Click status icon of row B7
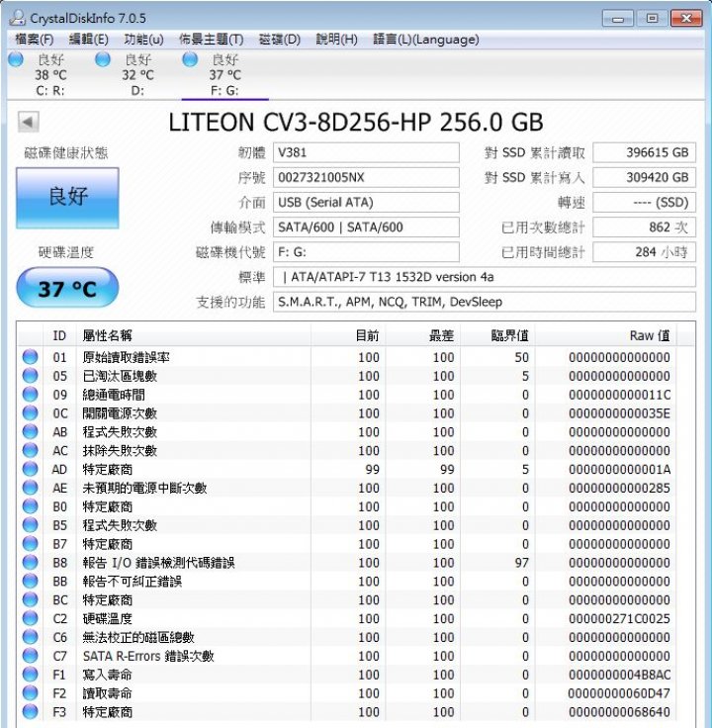The image size is (712, 728). (31, 543)
